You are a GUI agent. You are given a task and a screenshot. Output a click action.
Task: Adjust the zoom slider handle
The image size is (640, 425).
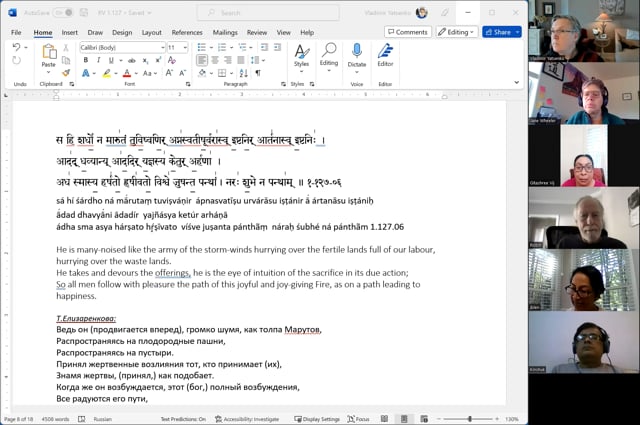[470, 419]
